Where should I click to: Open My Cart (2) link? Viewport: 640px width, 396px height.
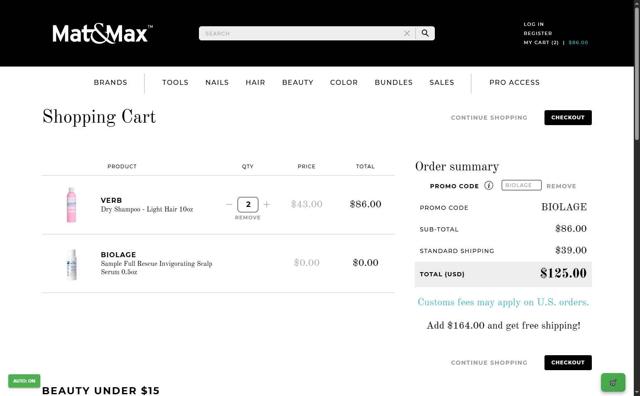541,42
